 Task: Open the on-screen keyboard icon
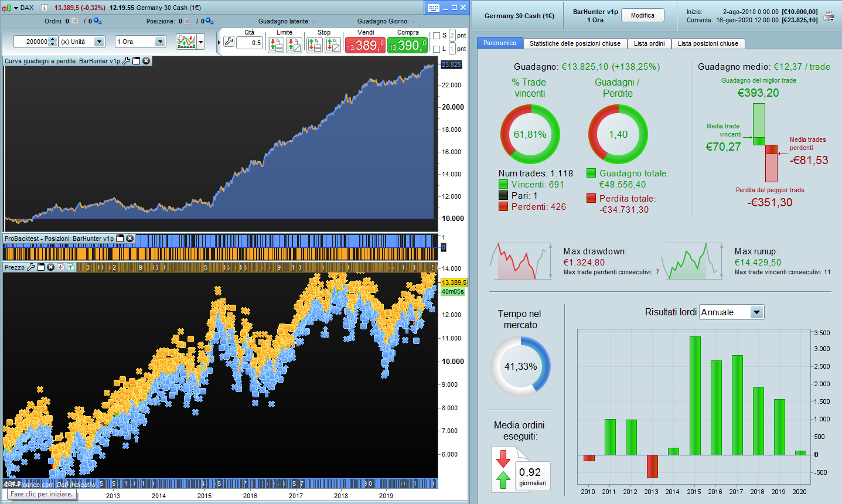click(434, 8)
